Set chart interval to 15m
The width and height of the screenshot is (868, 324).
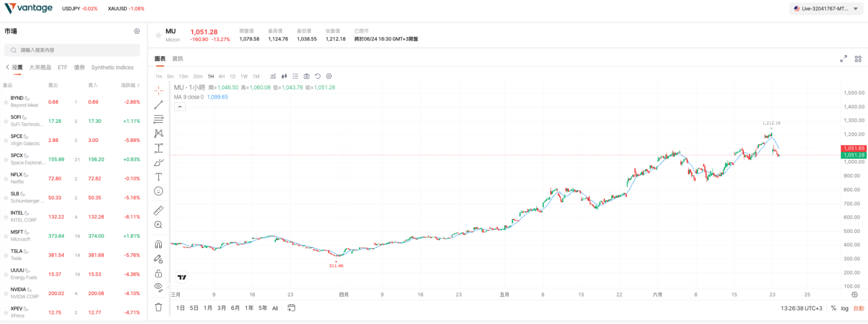click(184, 76)
